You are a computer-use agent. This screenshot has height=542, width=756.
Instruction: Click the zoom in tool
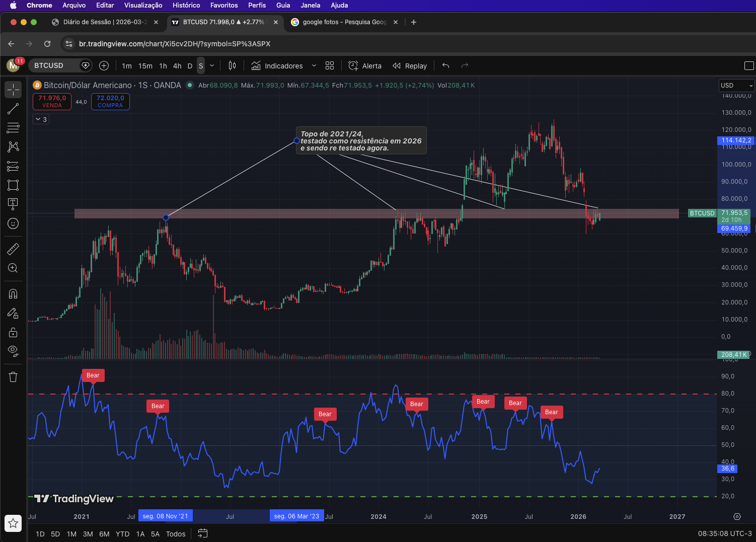coord(13,268)
